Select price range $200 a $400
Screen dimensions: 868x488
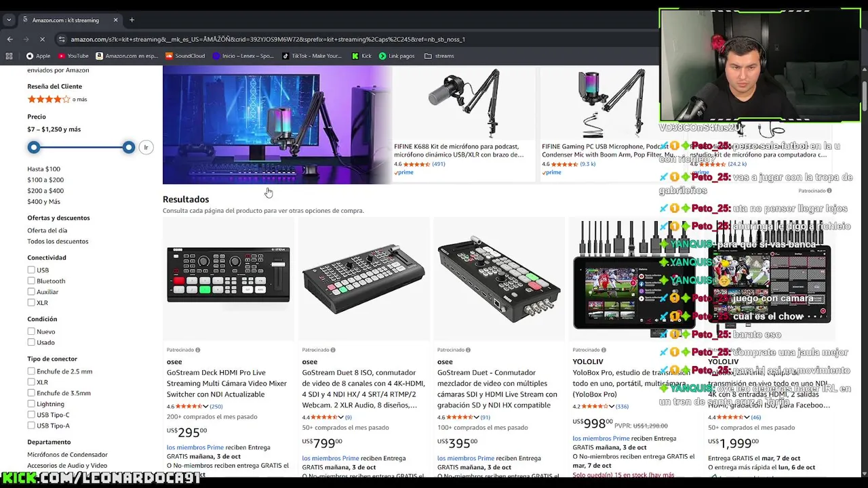click(x=45, y=190)
